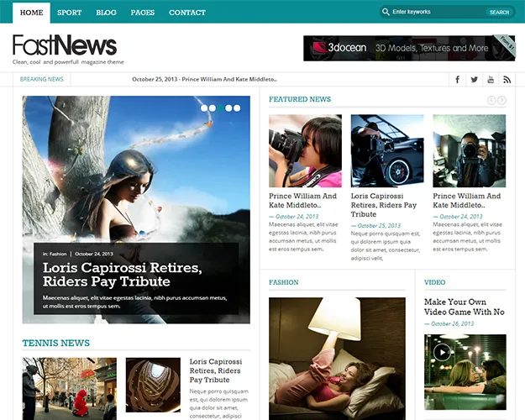Open first featured Prince William And Kate headline
Screen dimensions: 525x420
click(302, 200)
